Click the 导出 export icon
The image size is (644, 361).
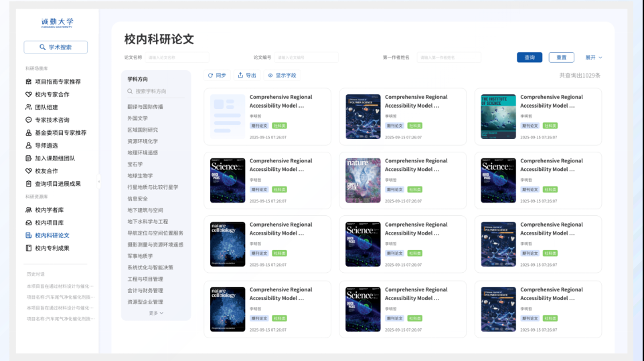(x=240, y=76)
